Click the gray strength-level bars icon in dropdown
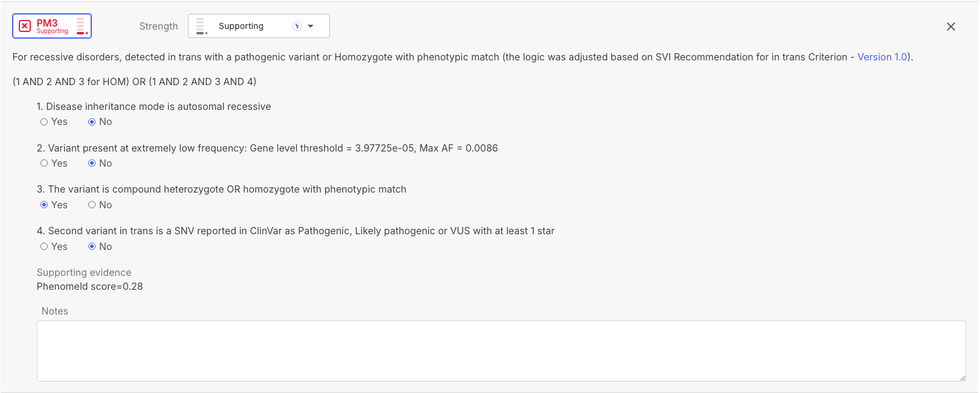Viewport: 980px width, 393px height. pos(202,26)
